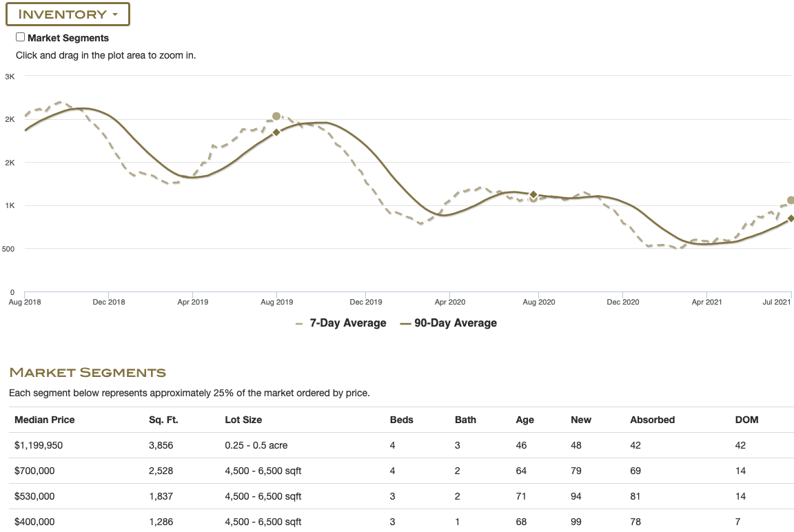Screen dimensions: 794x532
Task: Click the Dec 2018 x-axis label
Action: click(x=109, y=303)
